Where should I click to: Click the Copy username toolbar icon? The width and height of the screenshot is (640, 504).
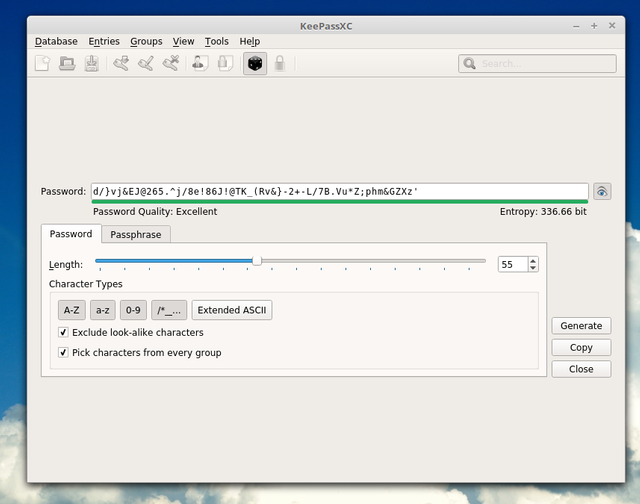[x=200, y=63]
